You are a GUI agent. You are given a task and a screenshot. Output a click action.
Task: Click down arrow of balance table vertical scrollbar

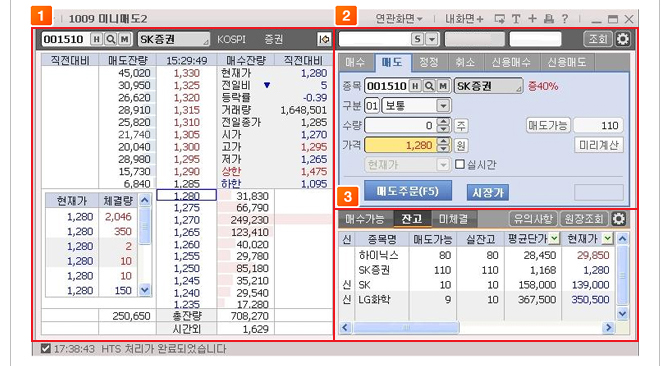pos(622,313)
